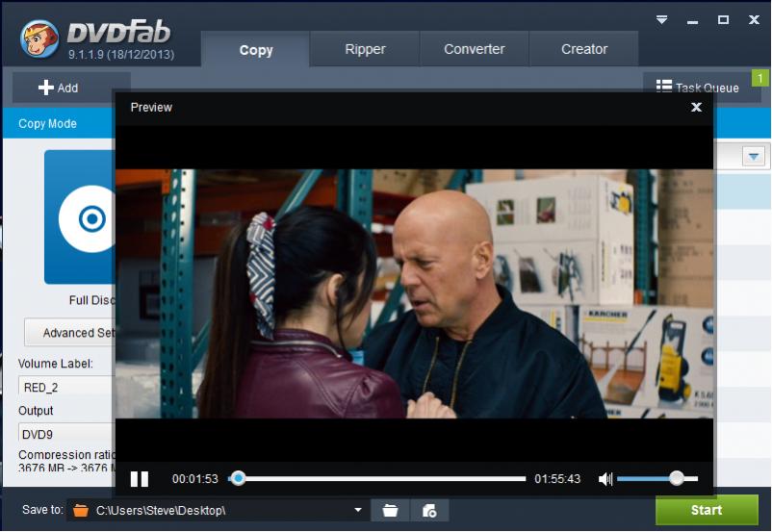The width and height of the screenshot is (772, 532).
Task: Mute the preview with the speaker icon
Action: tap(605, 479)
